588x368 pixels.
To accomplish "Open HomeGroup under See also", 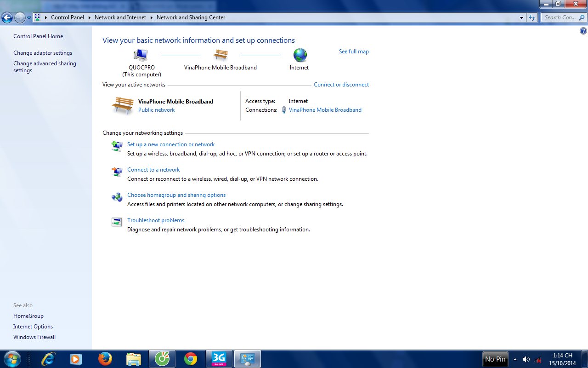I will coord(28,316).
